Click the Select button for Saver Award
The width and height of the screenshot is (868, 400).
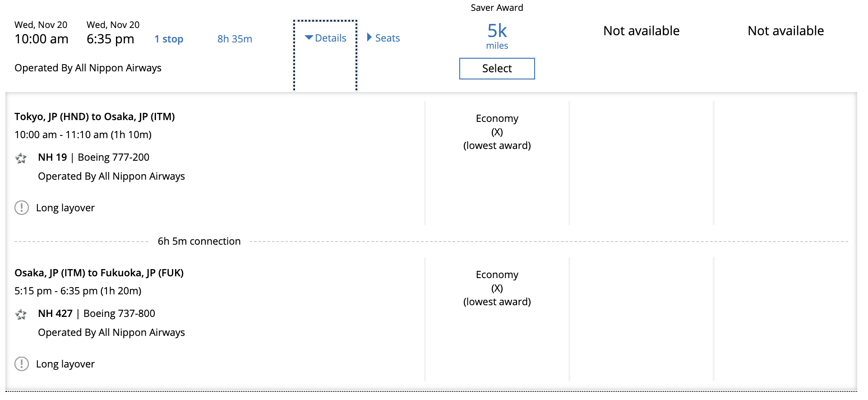click(497, 69)
